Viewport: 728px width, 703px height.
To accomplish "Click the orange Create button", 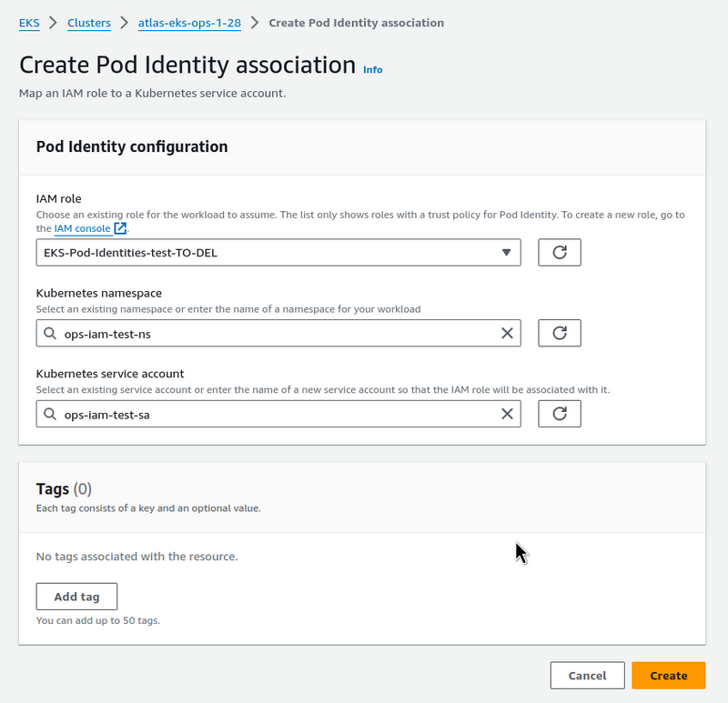I will [x=668, y=676].
